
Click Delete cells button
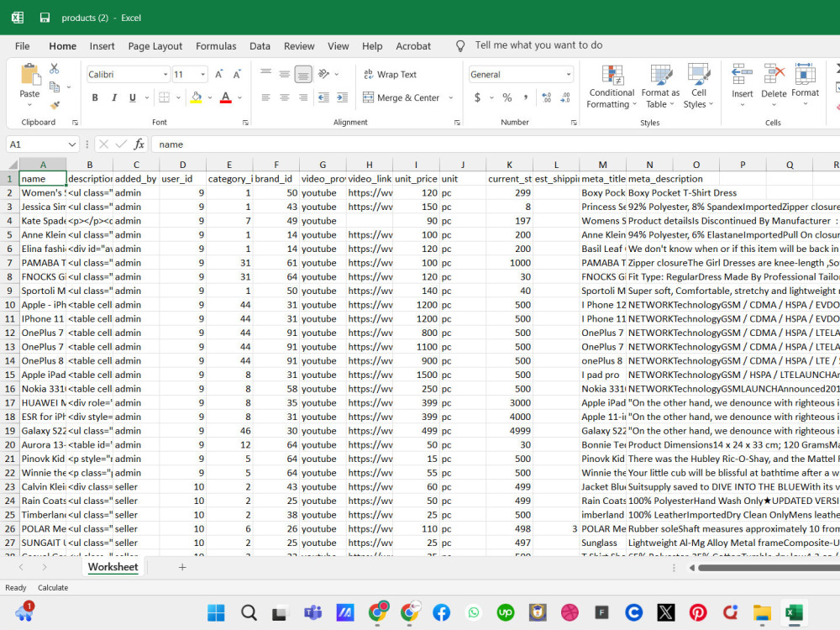click(x=774, y=85)
